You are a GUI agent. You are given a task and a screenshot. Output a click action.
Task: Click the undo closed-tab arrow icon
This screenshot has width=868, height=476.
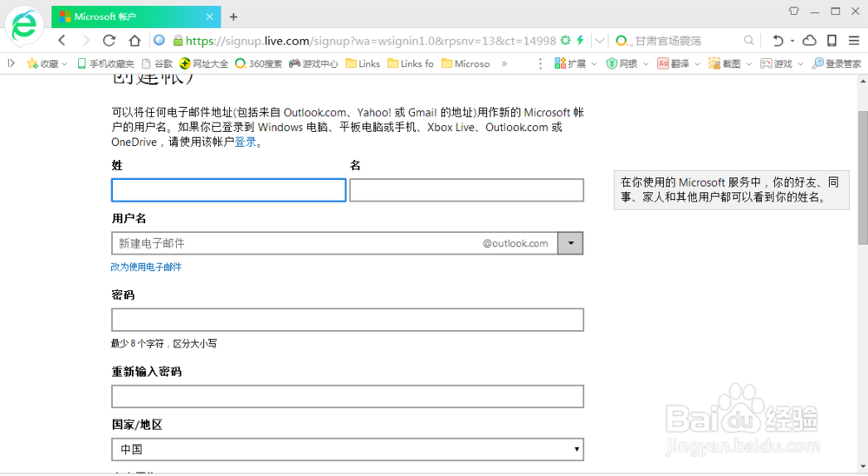[x=778, y=41]
